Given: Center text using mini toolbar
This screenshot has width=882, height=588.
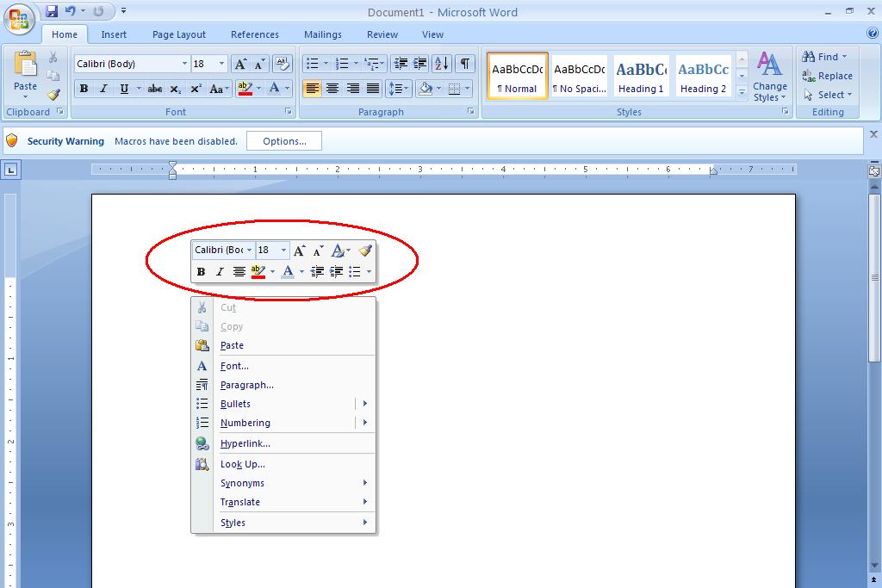Looking at the screenshot, I should (x=239, y=271).
